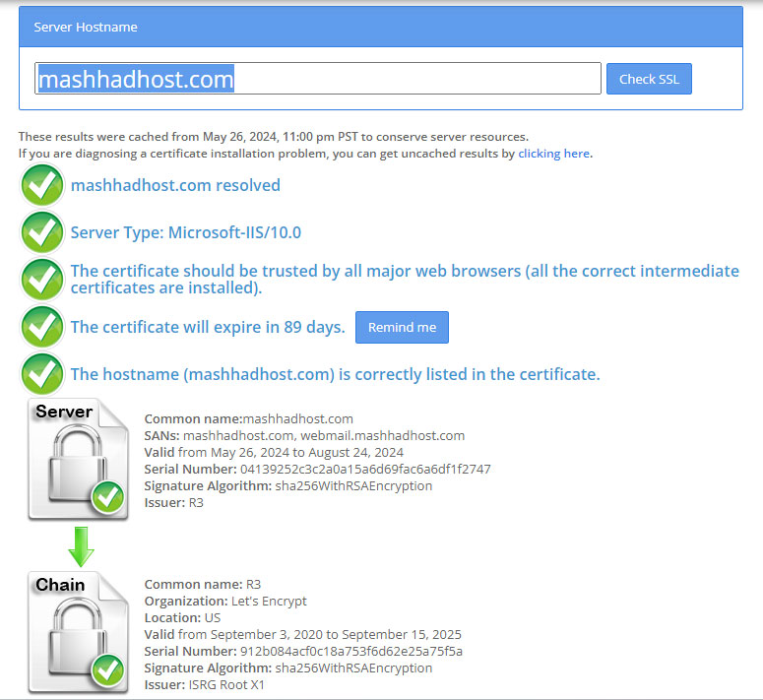Click the Server certificate padlock icon
The width and height of the screenshot is (763, 700).
(78, 460)
